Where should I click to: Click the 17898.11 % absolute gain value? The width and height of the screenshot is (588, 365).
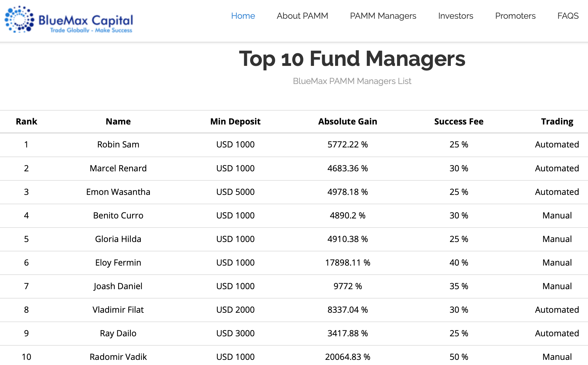click(347, 263)
